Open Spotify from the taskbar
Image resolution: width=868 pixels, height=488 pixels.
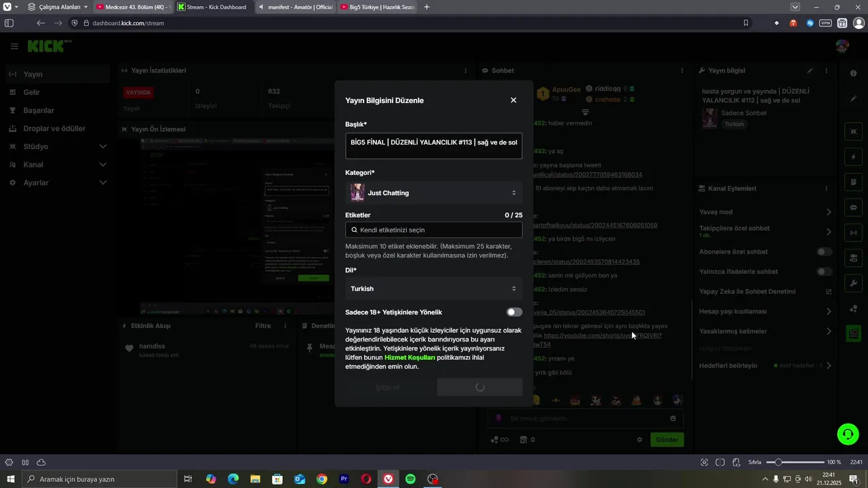[410, 479]
